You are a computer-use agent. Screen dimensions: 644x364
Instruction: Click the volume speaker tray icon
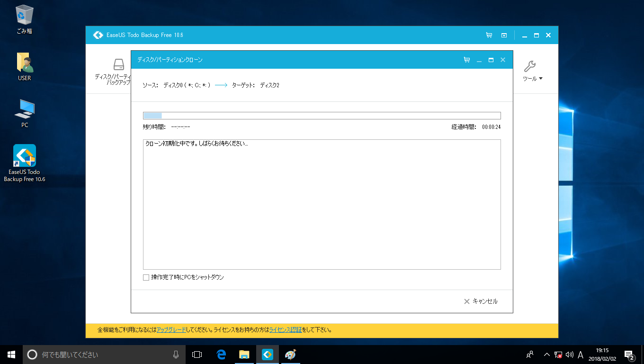coord(570,355)
